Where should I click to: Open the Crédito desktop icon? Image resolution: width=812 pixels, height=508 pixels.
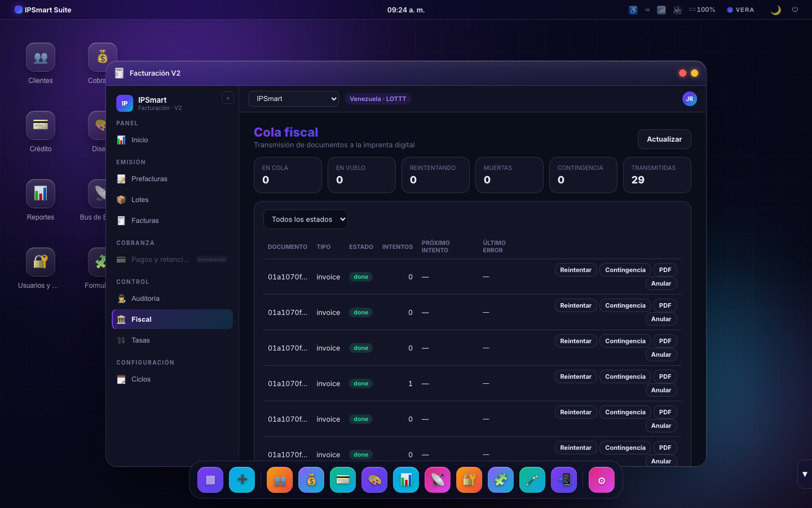click(41, 132)
